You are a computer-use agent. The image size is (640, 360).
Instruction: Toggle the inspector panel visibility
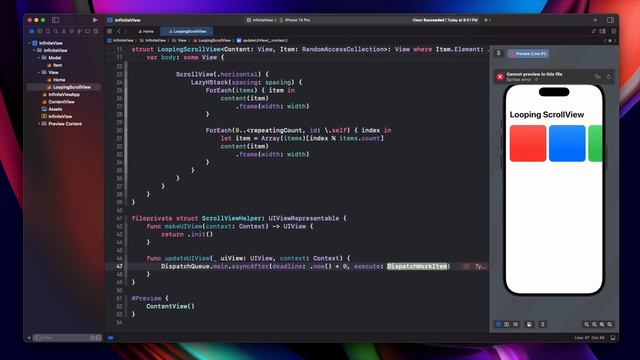[610, 20]
